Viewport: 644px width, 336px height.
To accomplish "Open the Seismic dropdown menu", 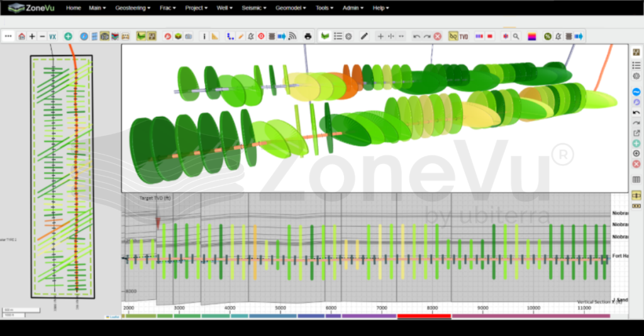I will 253,8.
